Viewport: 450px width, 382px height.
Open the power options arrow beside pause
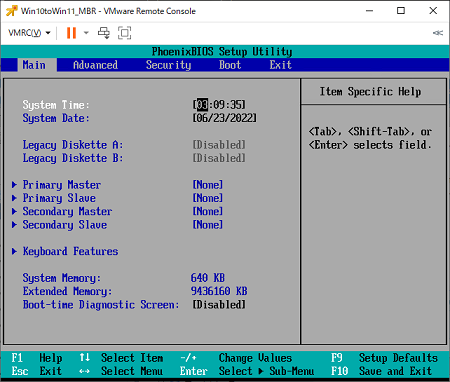point(86,33)
